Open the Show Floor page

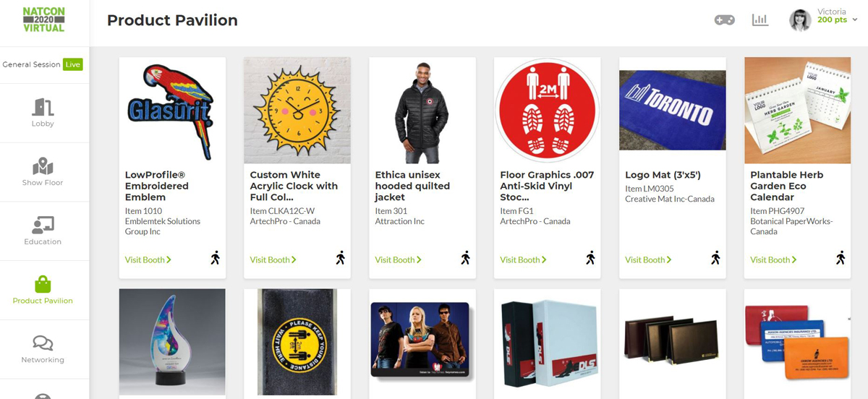pyautogui.click(x=43, y=172)
